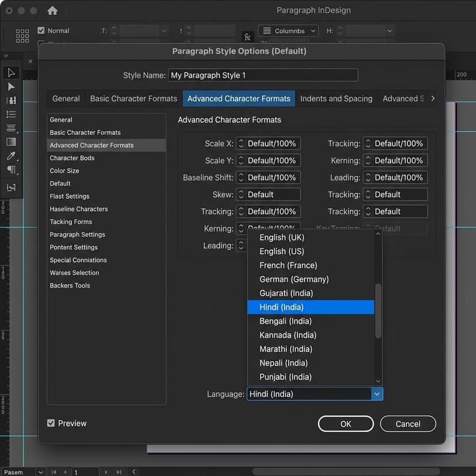
Task: Click the Baseline Shift stepper arrows
Action: point(241,177)
